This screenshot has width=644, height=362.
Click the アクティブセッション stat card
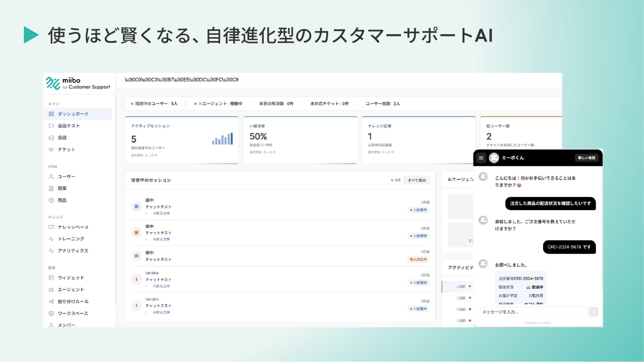pos(182,140)
